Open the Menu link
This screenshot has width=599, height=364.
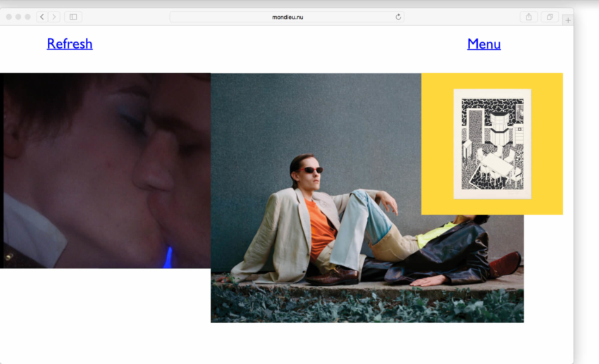(x=483, y=44)
